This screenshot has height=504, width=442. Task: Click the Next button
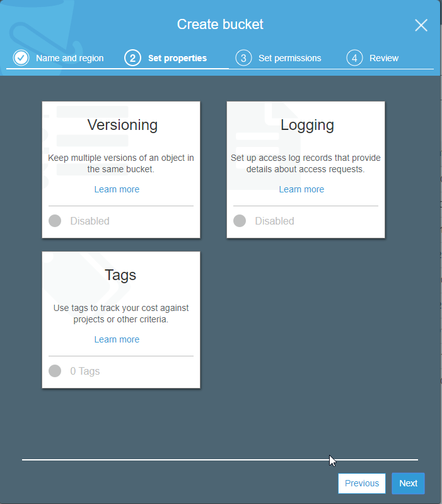point(409,483)
